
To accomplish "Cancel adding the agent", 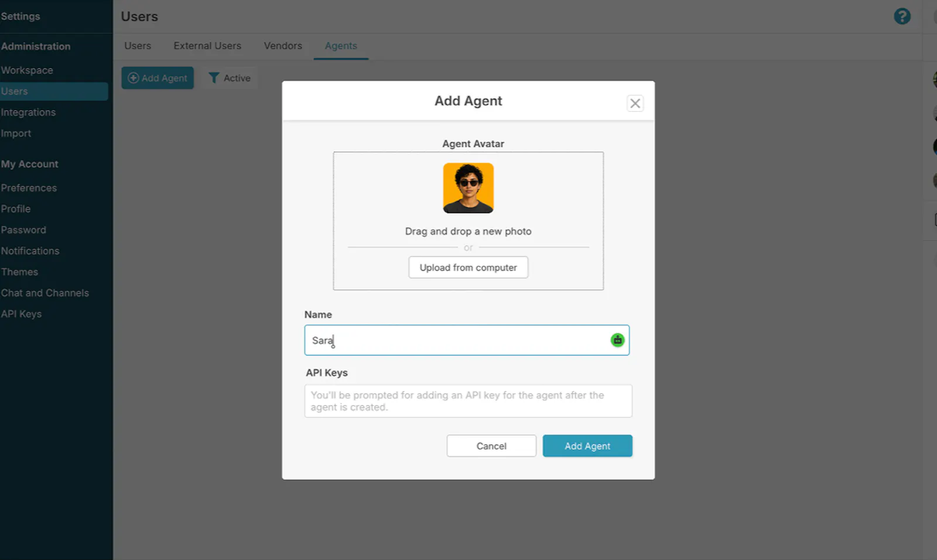I will (x=491, y=446).
